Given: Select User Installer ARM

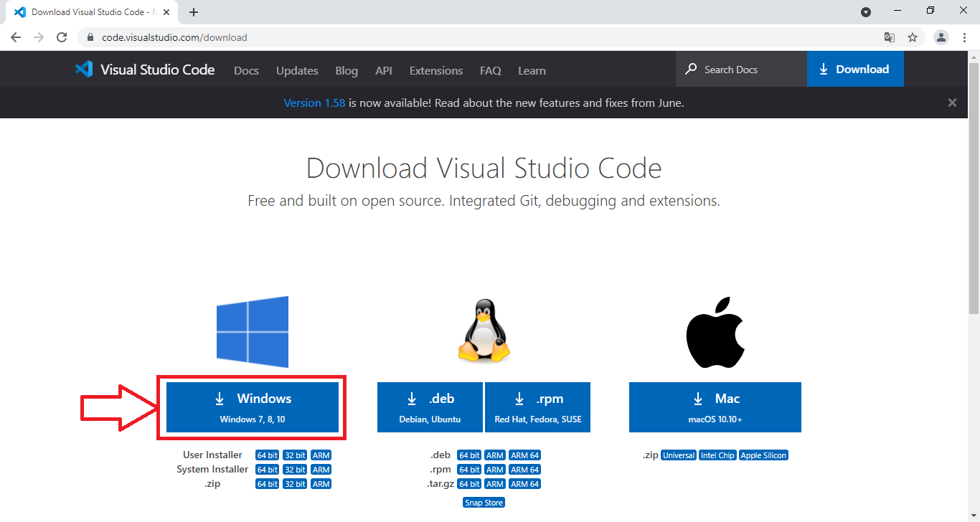Looking at the screenshot, I should coord(321,455).
